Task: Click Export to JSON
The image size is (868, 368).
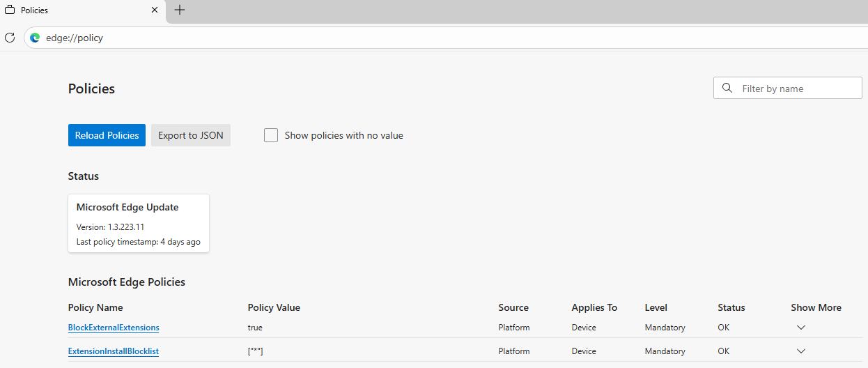Action: tap(190, 135)
